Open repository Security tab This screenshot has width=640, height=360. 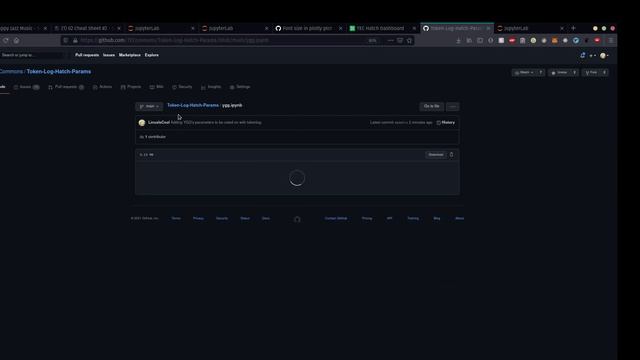(182, 87)
